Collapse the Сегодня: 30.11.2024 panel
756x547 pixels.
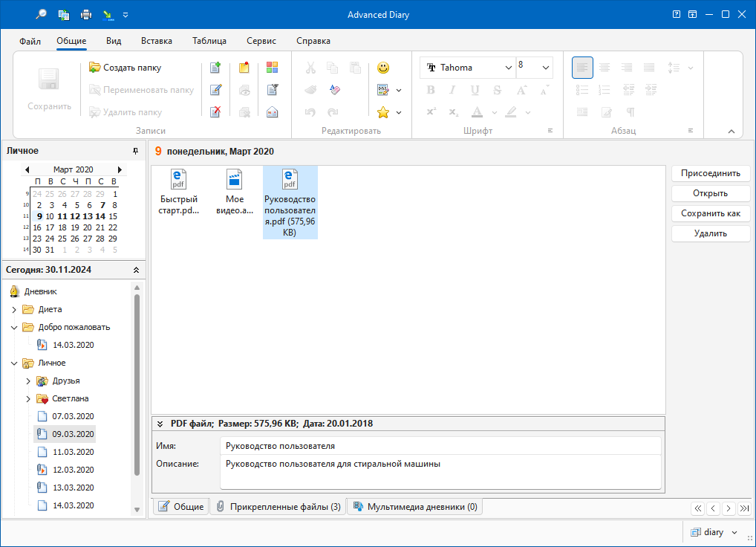tap(136, 270)
